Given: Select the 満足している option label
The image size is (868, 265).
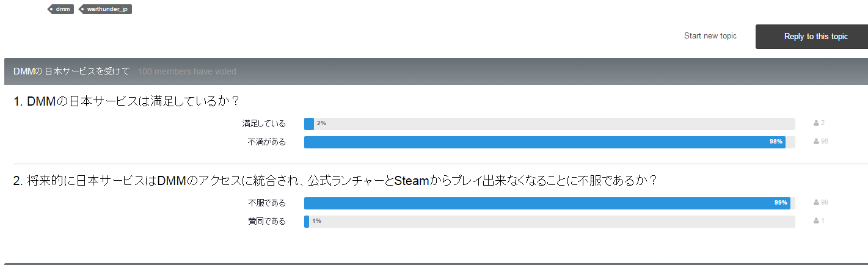Looking at the screenshot, I should pos(264,123).
